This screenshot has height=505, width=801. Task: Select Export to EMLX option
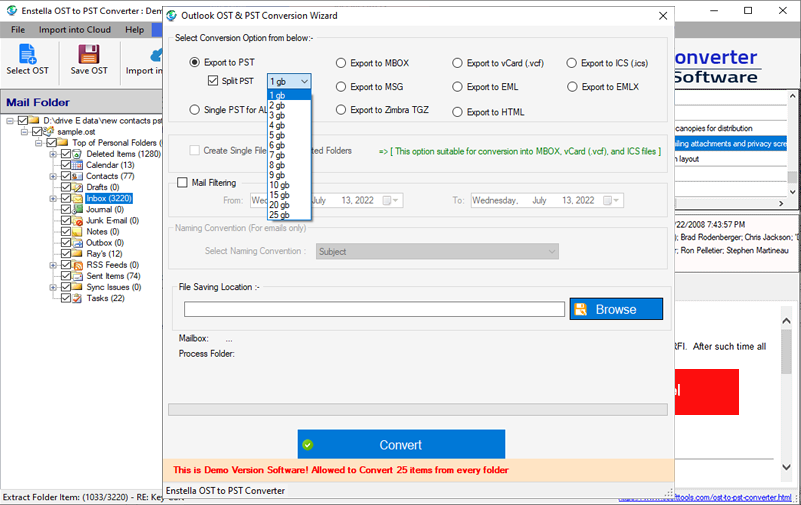[572, 87]
